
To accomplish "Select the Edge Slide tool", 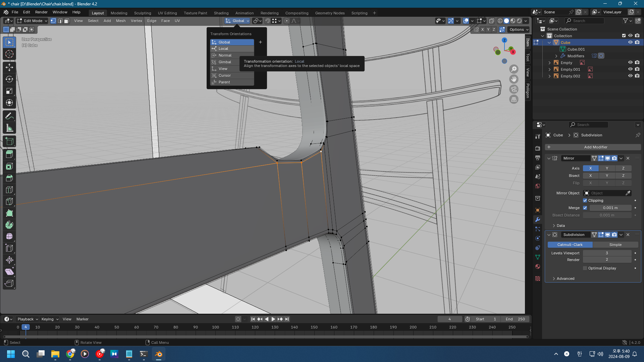I will pos(9,248).
